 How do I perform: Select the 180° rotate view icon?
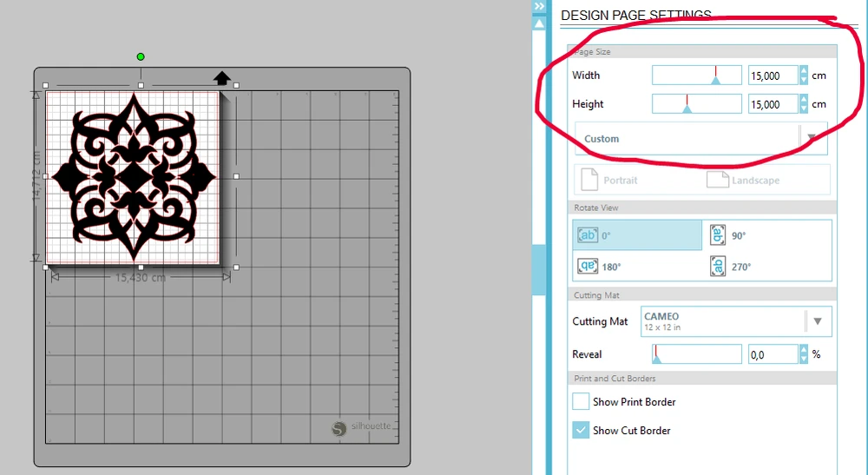pyautogui.click(x=588, y=267)
